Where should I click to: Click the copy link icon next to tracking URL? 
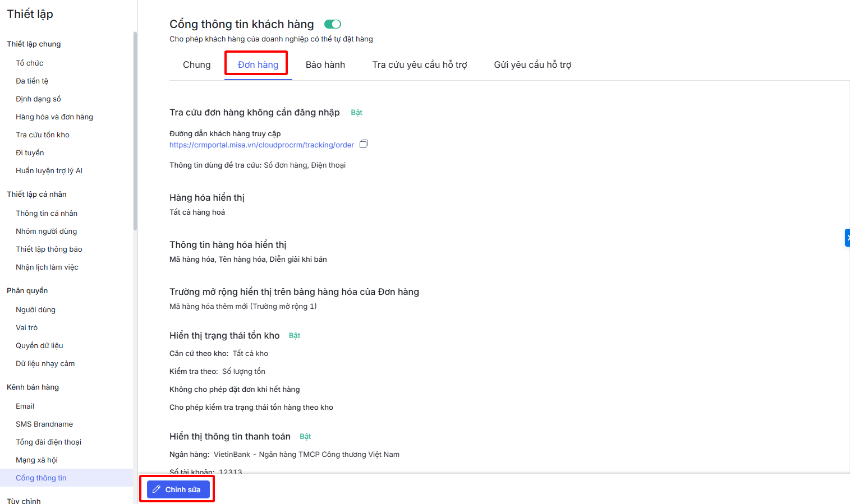click(364, 144)
